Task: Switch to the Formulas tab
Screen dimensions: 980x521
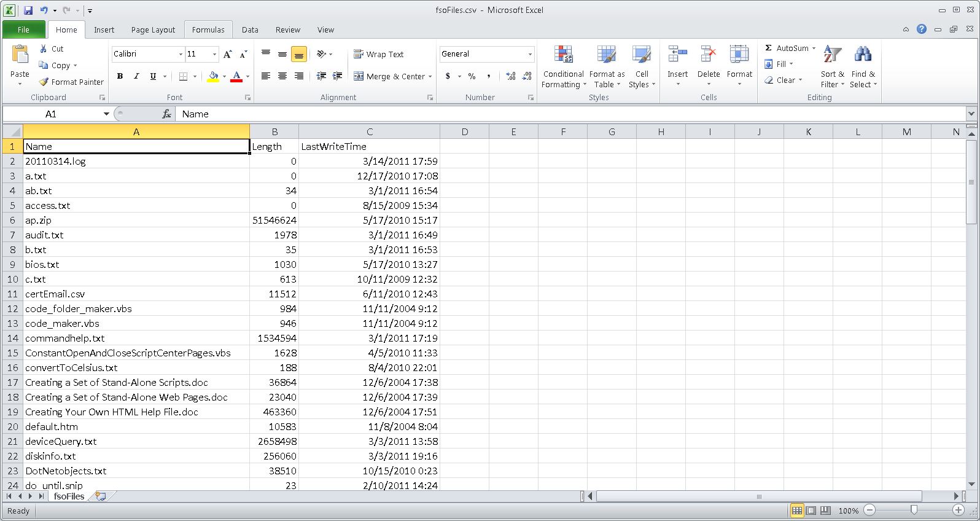Action: click(208, 29)
